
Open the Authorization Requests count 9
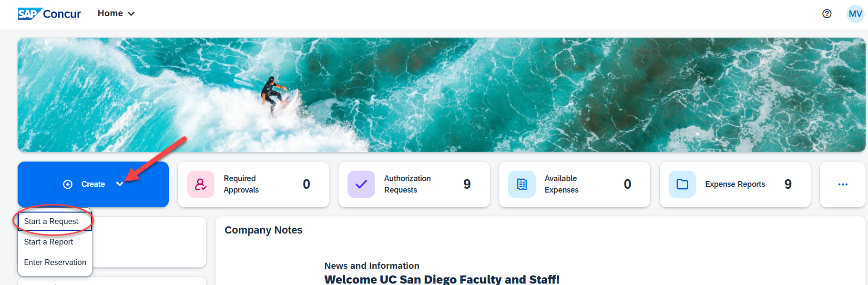467,184
